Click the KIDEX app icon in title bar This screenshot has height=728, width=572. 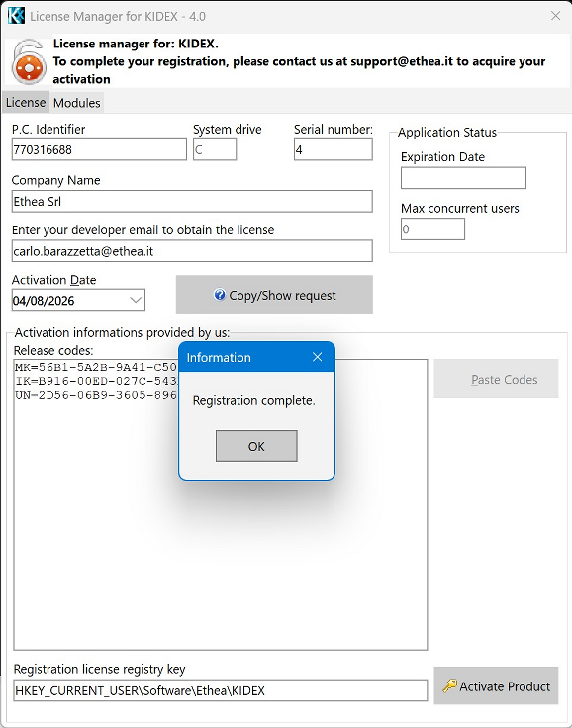pos(16,16)
